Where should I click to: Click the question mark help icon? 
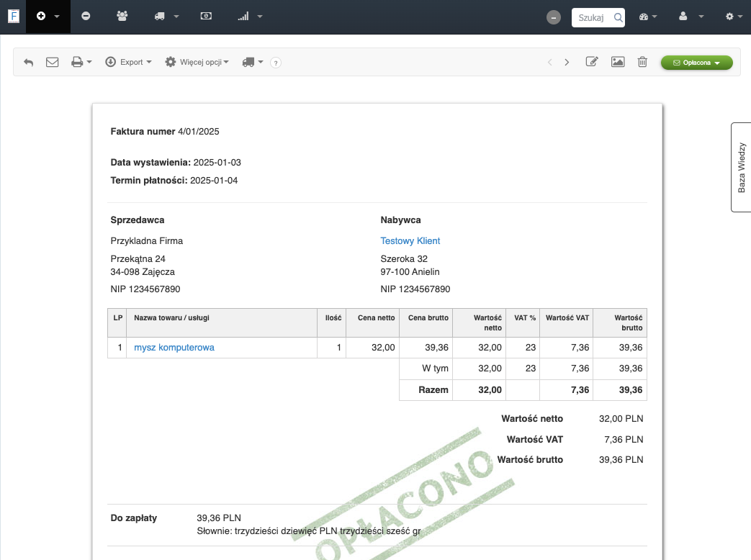(x=275, y=63)
